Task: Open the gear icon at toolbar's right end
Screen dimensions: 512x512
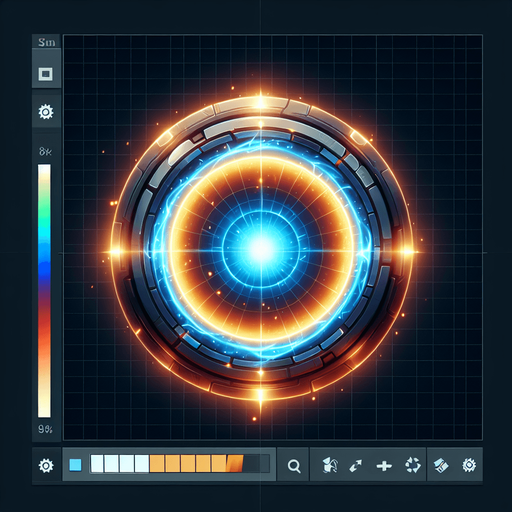Action: pos(469,465)
